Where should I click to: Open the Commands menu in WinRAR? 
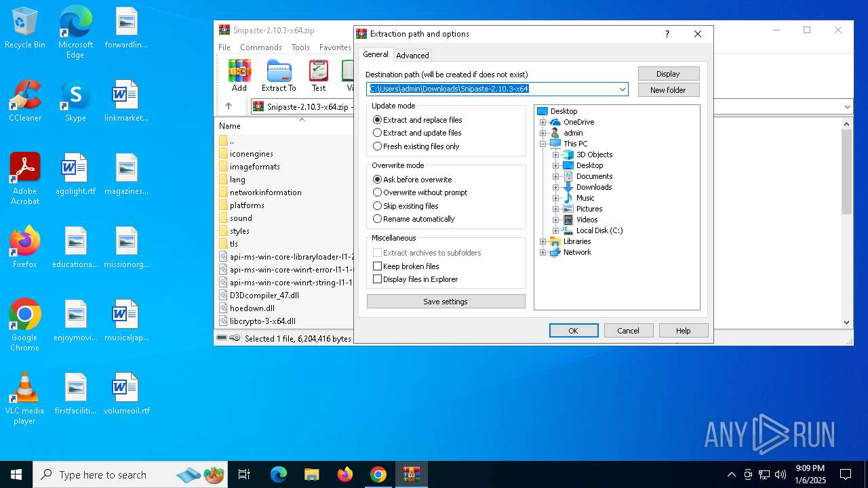[261, 47]
